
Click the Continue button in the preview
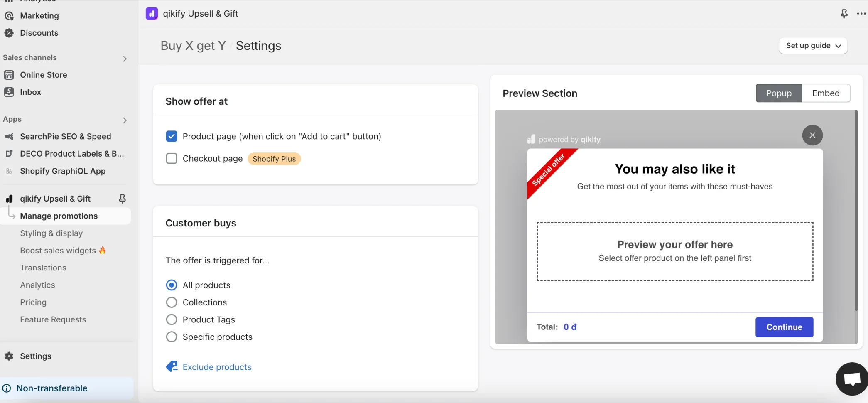point(784,327)
